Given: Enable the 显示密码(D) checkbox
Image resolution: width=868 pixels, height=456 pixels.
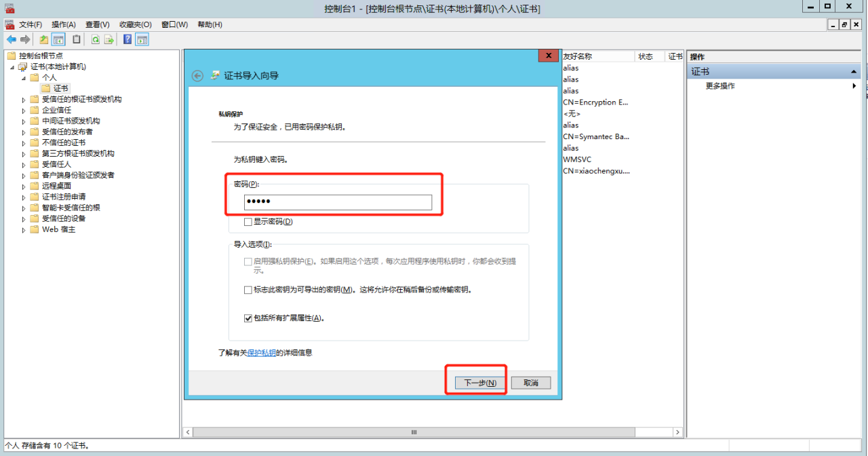Looking at the screenshot, I should point(248,222).
